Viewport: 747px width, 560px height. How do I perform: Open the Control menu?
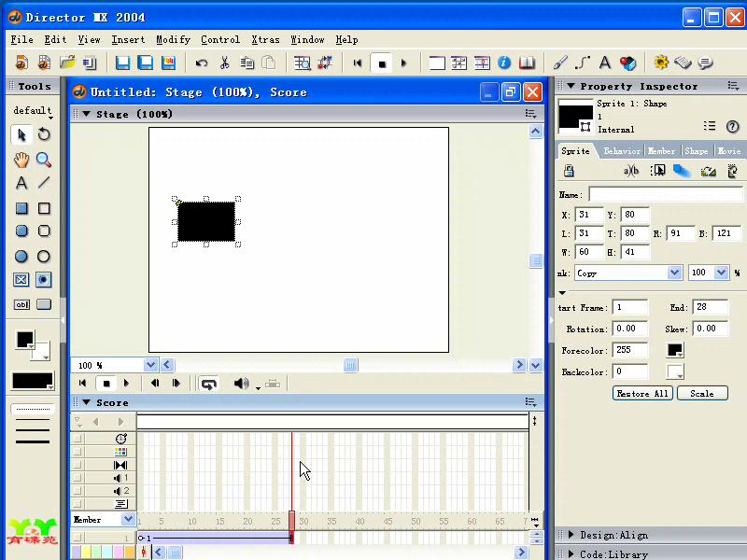tap(220, 39)
